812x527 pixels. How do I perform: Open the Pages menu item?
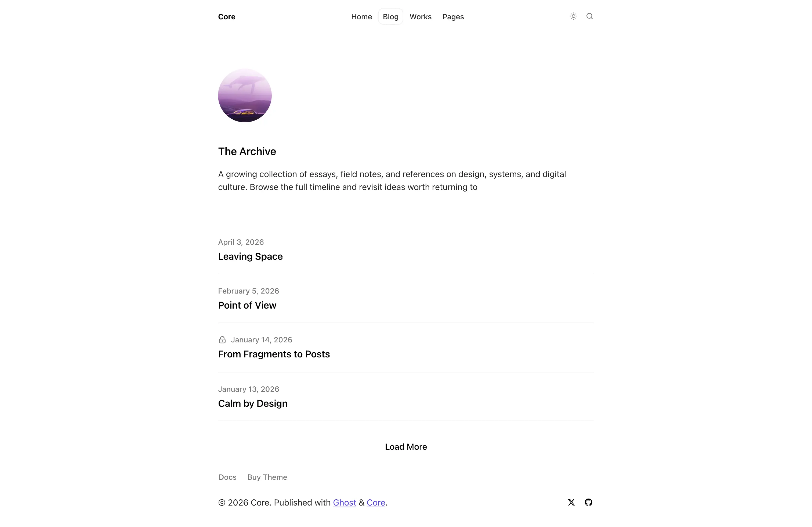tap(453, 17)
